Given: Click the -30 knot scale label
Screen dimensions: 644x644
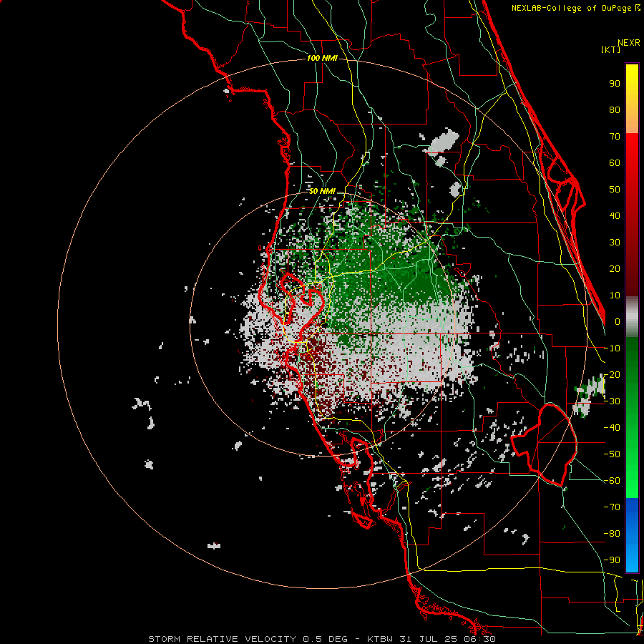Looking at the screenshot, I should (x=612, y=401).
